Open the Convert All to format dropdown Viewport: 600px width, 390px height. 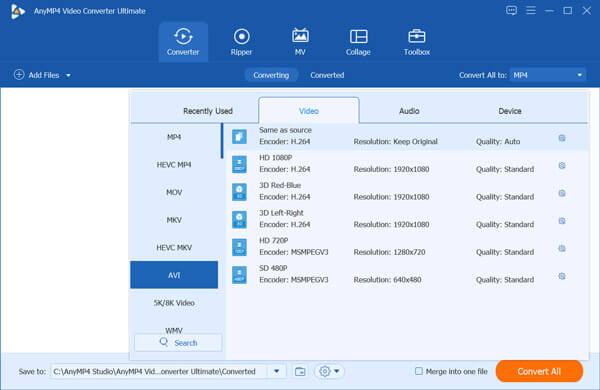pyautogui.click(x=548, y=75)
